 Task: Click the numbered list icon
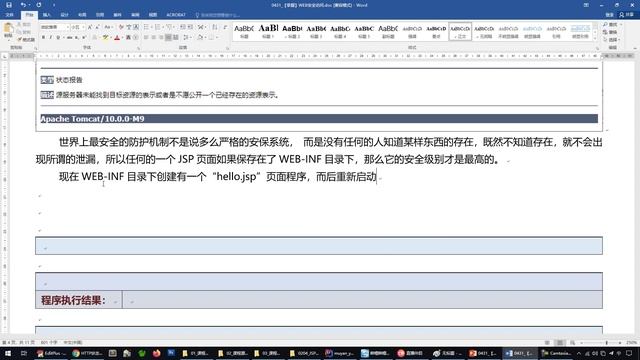click(x=158, y=27)
